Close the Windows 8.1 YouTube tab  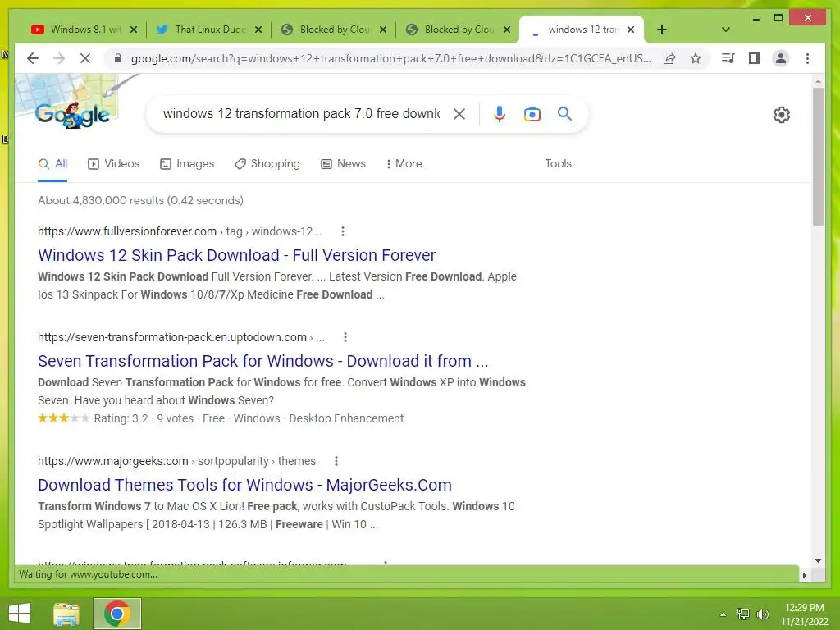tap(134, 30)
